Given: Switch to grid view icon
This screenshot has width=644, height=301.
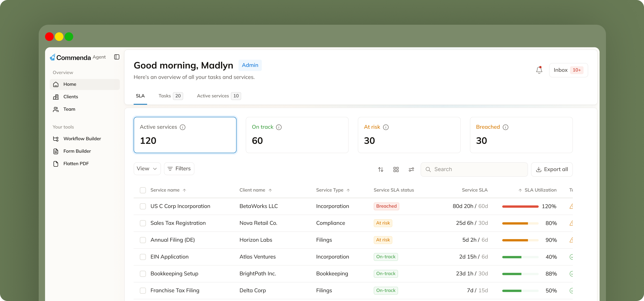Looking at the screenshot, I should coord(396,169).
